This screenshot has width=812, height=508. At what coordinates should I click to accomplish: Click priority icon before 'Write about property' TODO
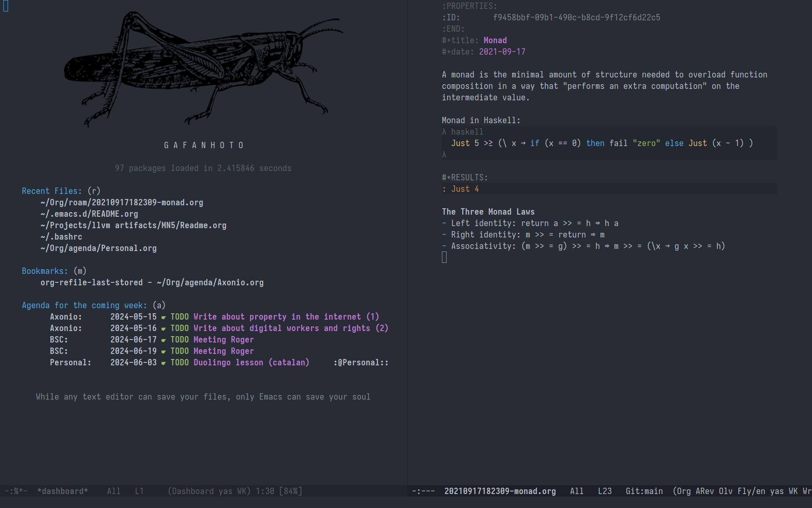163,317
